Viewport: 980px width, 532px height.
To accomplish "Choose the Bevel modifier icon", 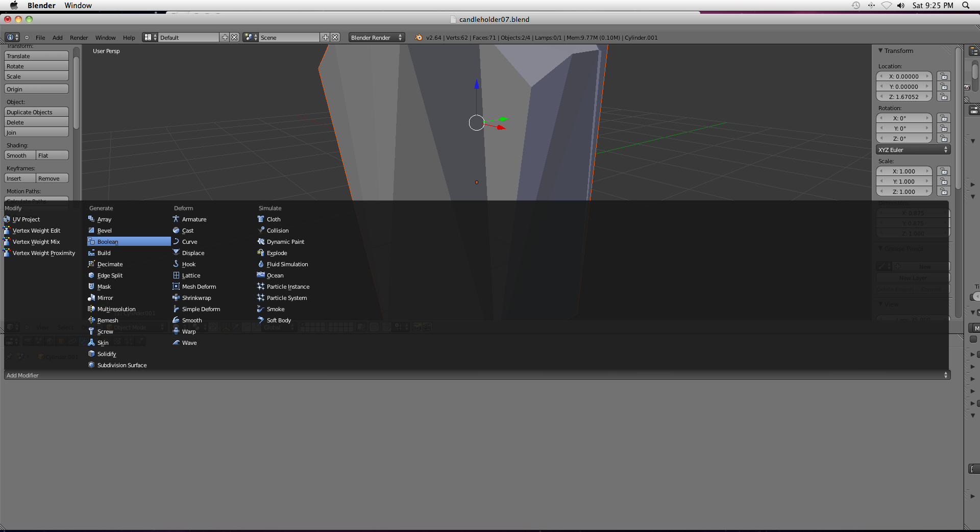I will 91,231.
